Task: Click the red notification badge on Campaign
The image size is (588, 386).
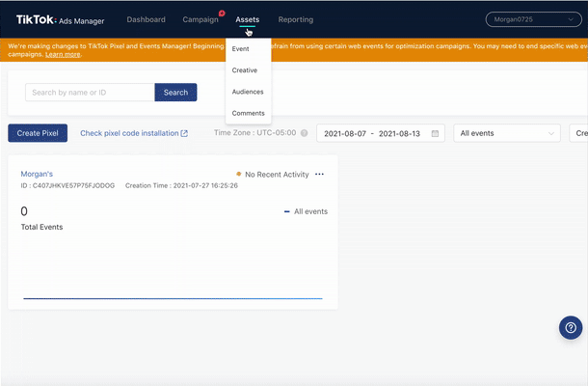Action: pyautogui.click(x=222, y=14)
